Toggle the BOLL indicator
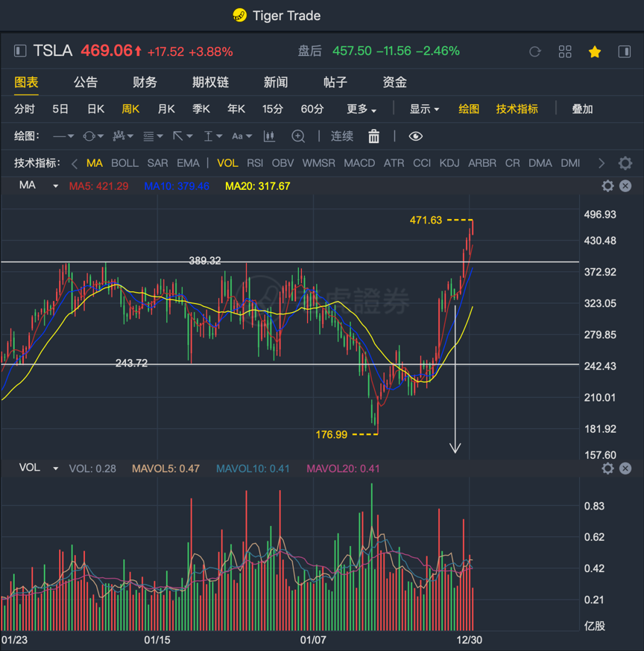This screenshot has width=644, height=651. coord(124,163)
